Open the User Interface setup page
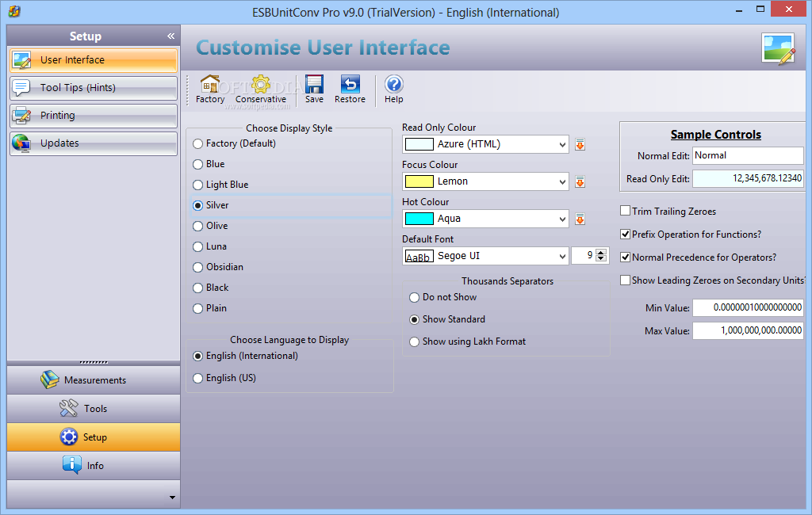Screen dimensions: 812x515 pyautogui.click(x=94, y=60)
